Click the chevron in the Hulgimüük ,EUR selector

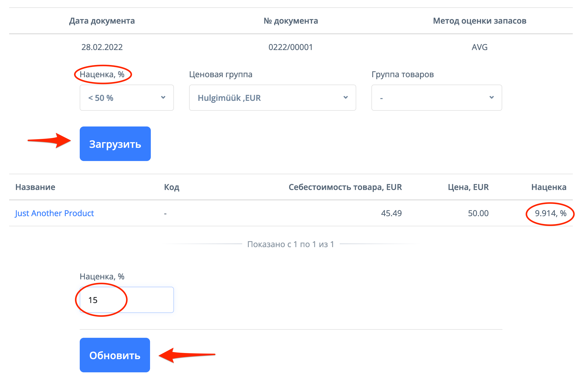346,98
